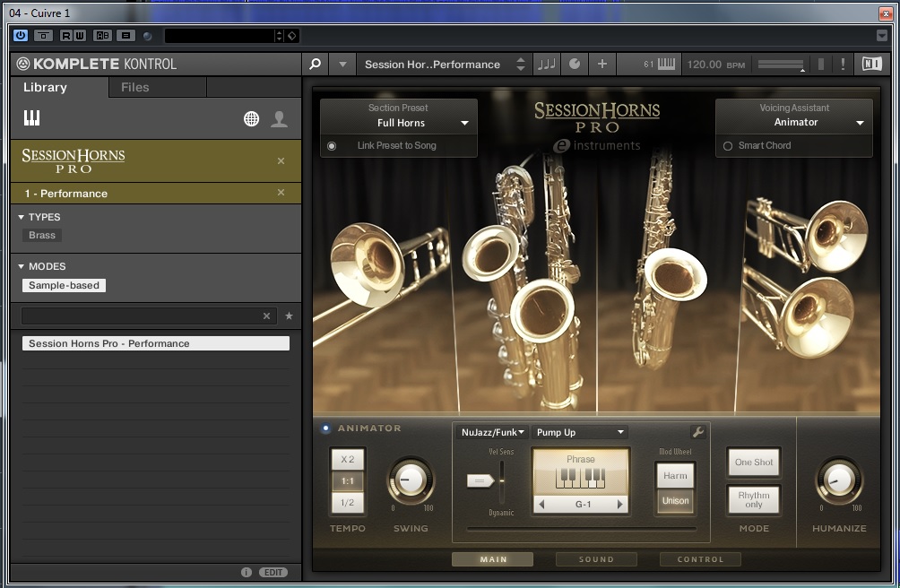
Task: Switch to the SOUND page tab
Action: [x=596, y=559]
